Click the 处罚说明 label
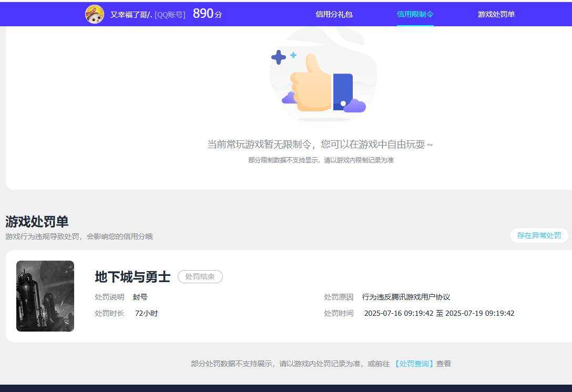This screenshot has height=392, width=572. coord(109,297)
